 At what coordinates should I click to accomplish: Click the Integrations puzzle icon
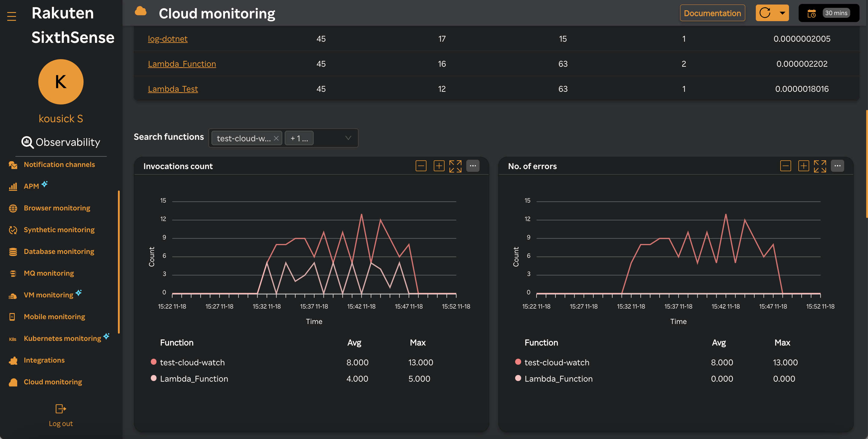coord(13,360)
